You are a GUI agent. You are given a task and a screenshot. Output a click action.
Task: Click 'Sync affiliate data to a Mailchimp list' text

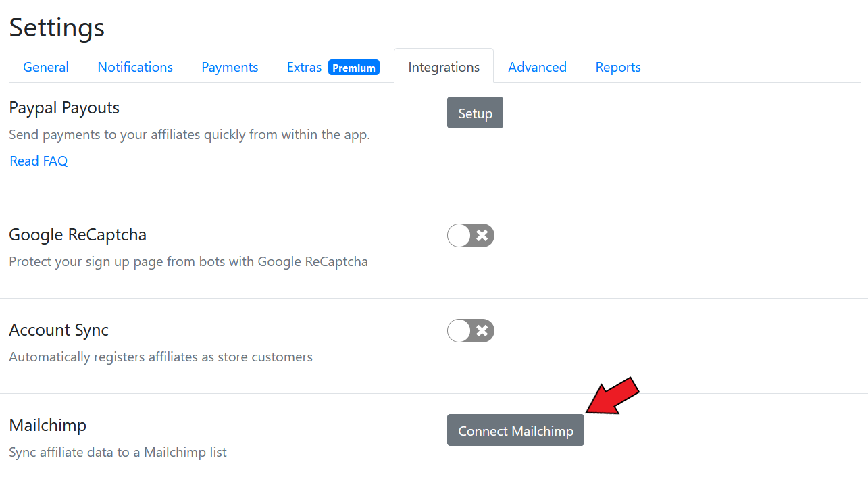pyautogui.click(x=118, y=452)
